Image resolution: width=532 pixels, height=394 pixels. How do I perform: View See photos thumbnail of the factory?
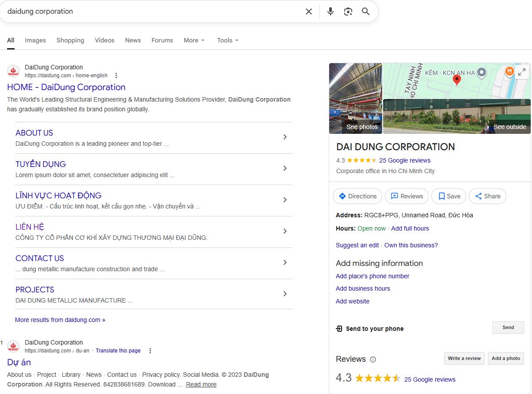click(x=355, y=98)
